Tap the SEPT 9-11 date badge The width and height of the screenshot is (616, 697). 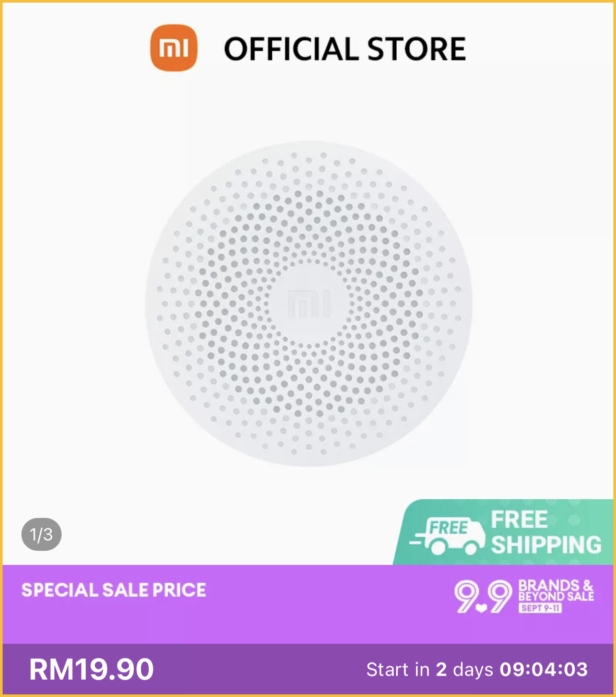pyautogui.click(x=540, y=608)
